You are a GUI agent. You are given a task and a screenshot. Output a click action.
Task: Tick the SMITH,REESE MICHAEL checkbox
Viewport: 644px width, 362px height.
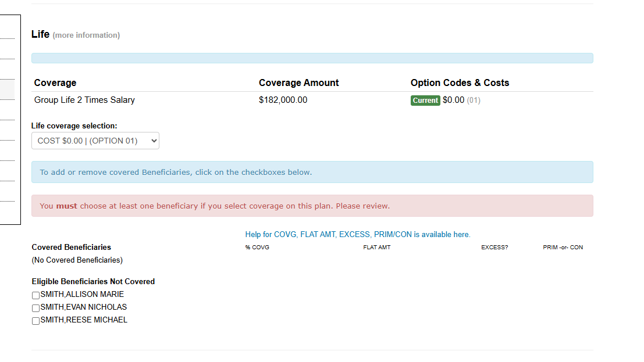click(x=36, y=321)
